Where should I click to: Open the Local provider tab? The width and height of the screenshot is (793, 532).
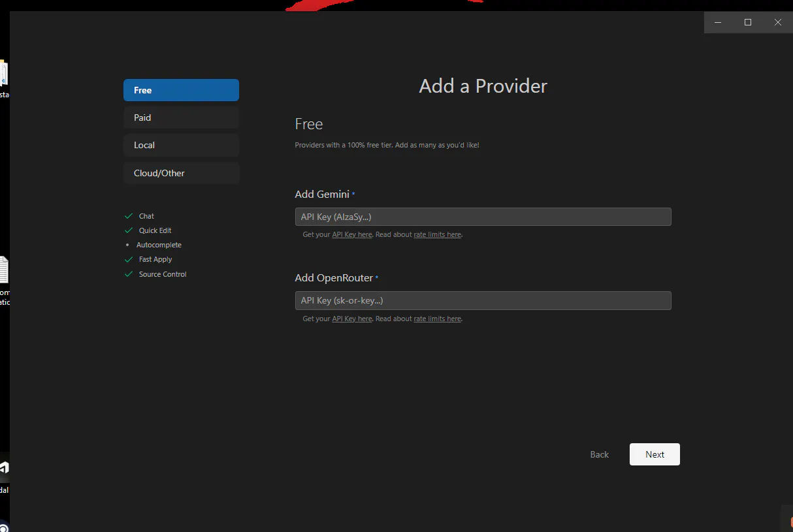181,145
